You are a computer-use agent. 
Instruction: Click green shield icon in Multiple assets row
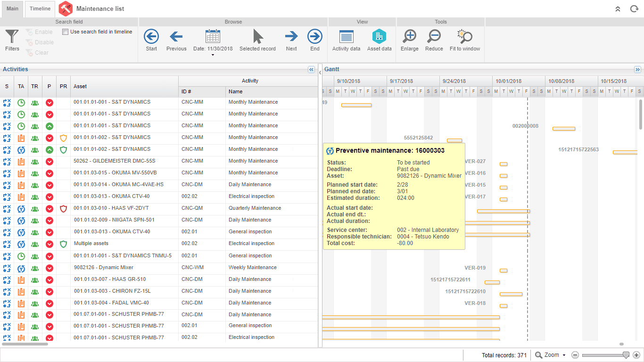click(64, 244)
